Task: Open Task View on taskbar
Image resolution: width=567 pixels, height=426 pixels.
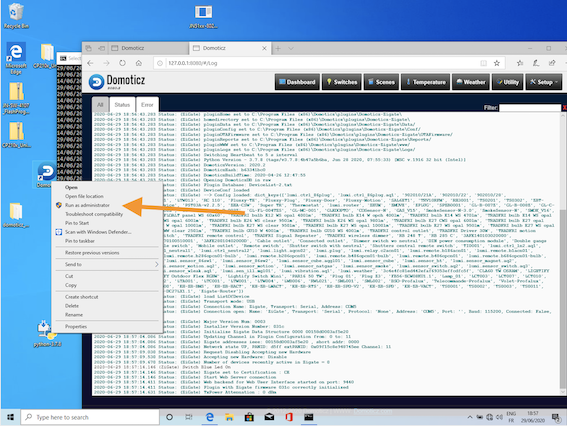Action: [189, 417]
